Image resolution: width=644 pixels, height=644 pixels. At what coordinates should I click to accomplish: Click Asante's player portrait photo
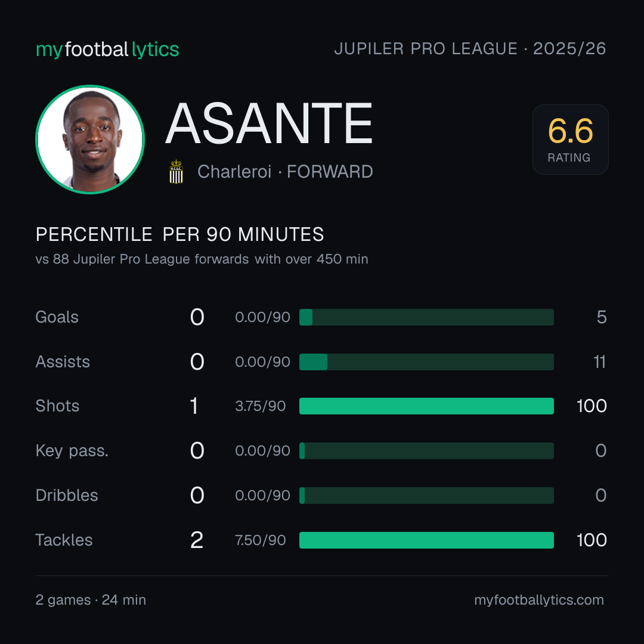pos(90,140)
